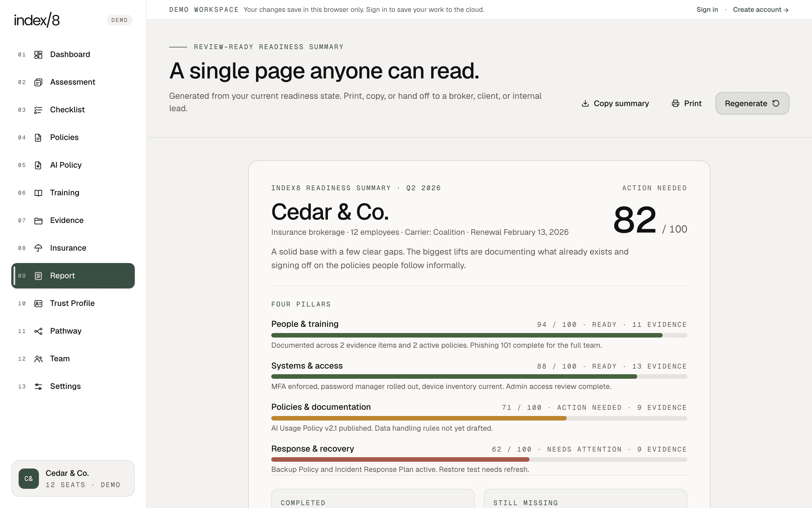
Task: Click the index/8 logo
Action: pos(37,20)
